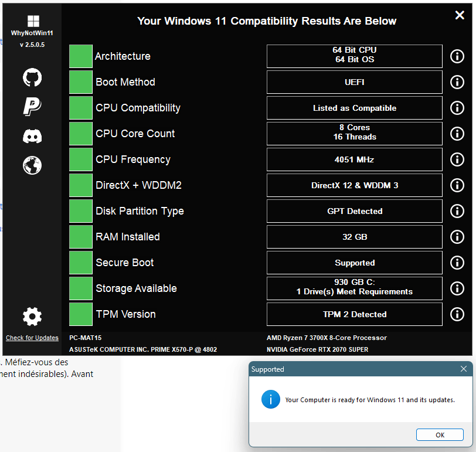
Task: Click the NVIDIA GeForce RTX 2070 SUPER text
Action: point(317,349)
